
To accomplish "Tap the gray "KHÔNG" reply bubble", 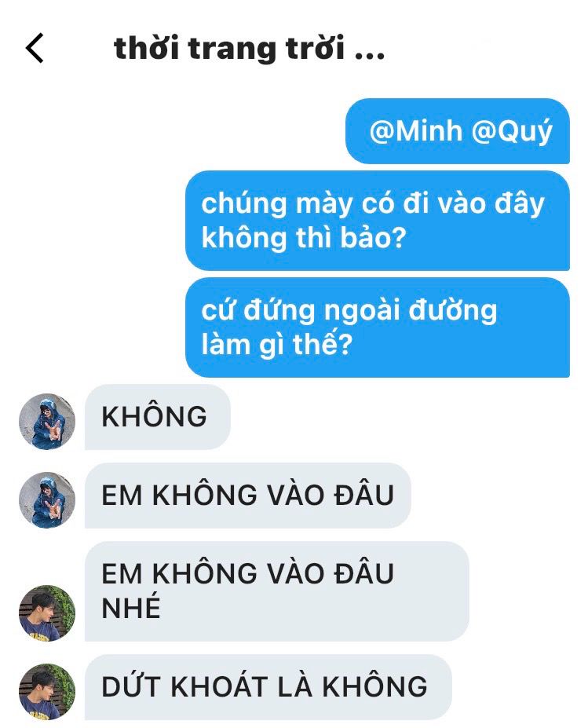I will tap(157, 416).
